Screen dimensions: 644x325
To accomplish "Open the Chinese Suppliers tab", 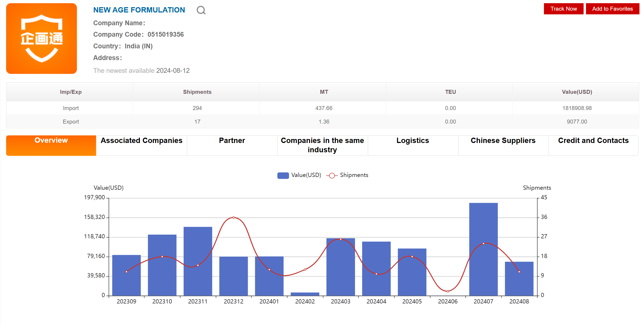I will pos(503,145).
